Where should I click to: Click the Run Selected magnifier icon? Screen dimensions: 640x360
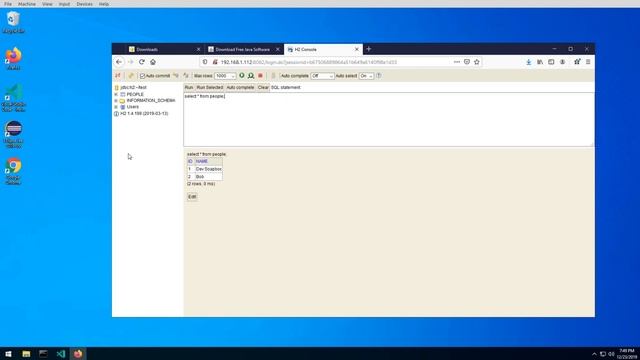(x=251, y=76)
